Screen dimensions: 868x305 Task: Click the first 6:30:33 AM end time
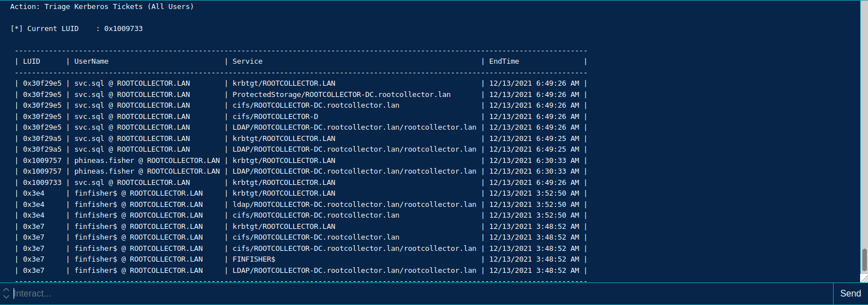(534, 160)
